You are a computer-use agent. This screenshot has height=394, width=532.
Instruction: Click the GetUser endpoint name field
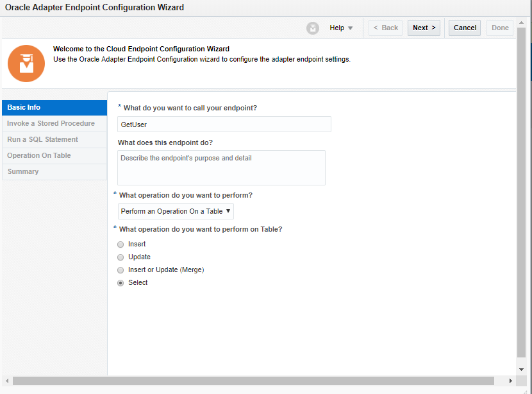tap(224, 124)
